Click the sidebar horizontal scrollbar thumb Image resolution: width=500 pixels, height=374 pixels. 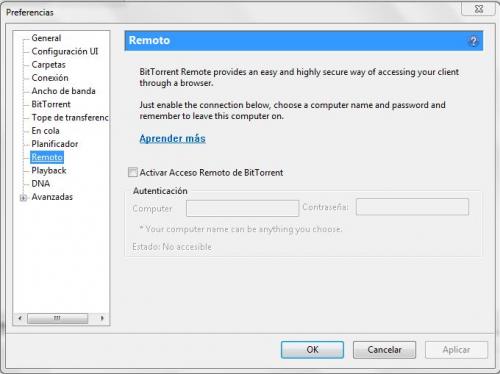(x=57, y=318)
